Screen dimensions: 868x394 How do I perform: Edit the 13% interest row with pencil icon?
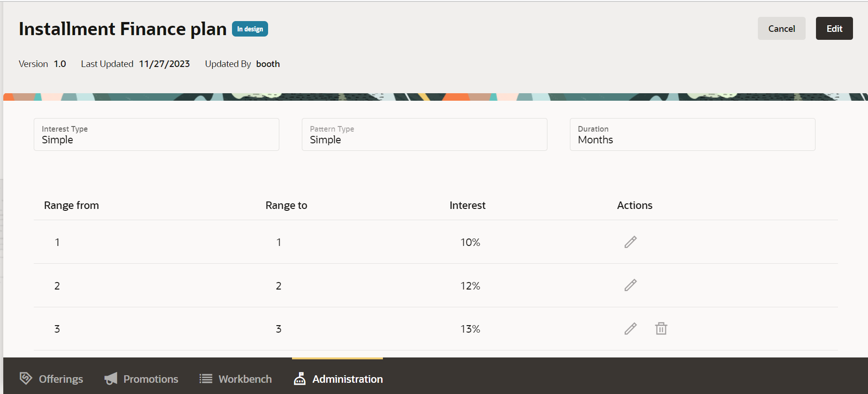[630, 329]
